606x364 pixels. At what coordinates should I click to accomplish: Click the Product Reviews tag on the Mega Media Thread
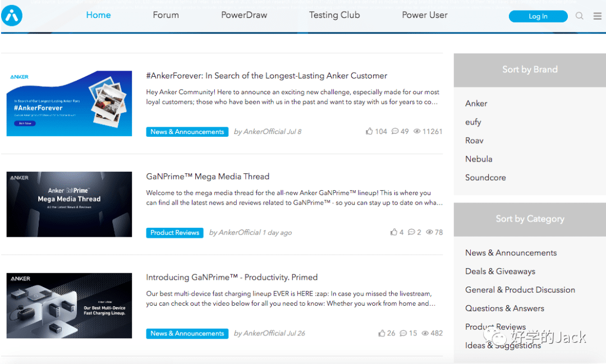tap(175, 233)
